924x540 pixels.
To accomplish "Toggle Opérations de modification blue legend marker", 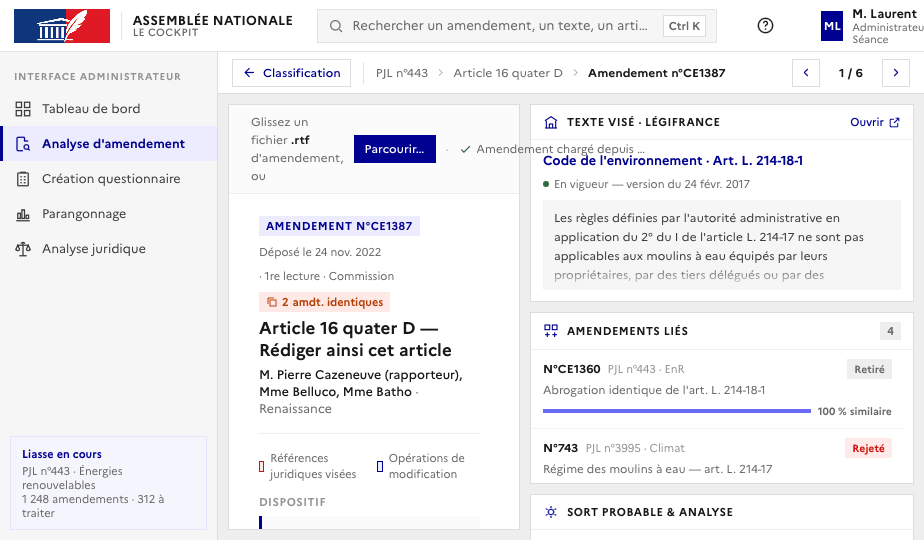I will coord(380,466).
